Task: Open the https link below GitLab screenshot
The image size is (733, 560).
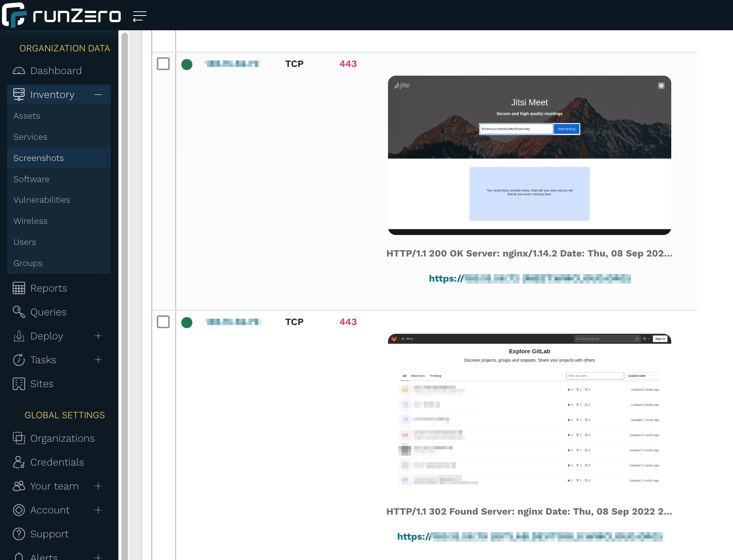Action: (x=530, y=537)
